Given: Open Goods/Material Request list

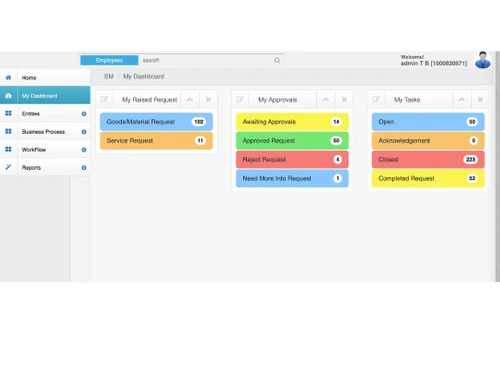Looking at the screenshot, I should [x=156, y=122].
